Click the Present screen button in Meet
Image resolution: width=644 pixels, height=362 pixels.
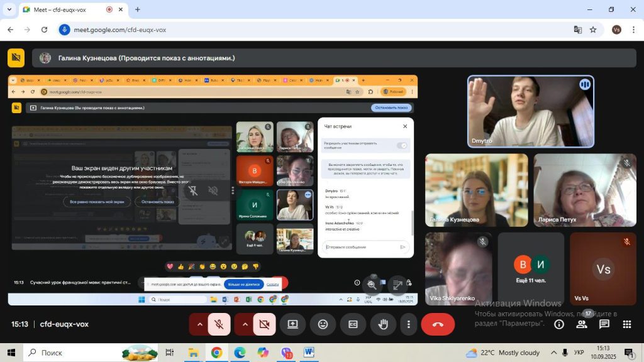(x=292, y=324)
